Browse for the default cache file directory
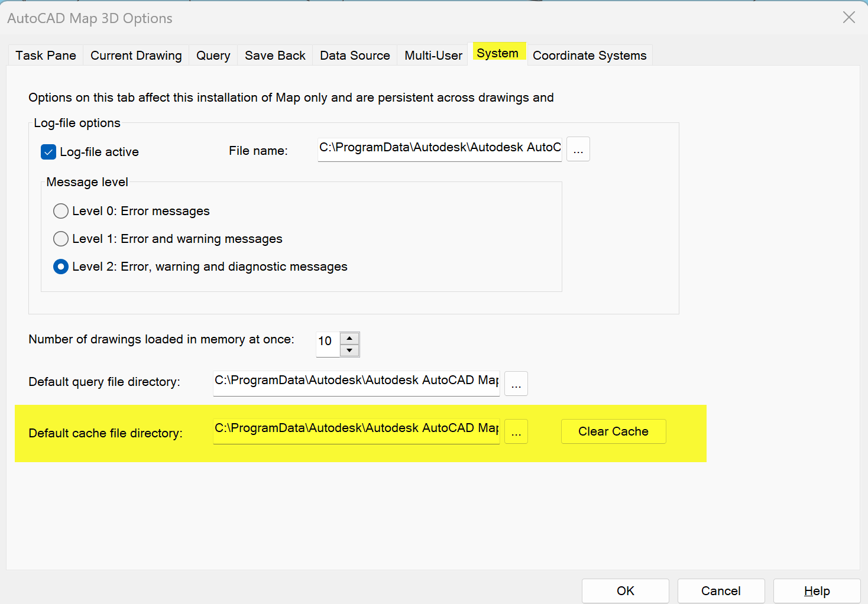The height and width of the screenshot is (604, 868). (516, 431)
